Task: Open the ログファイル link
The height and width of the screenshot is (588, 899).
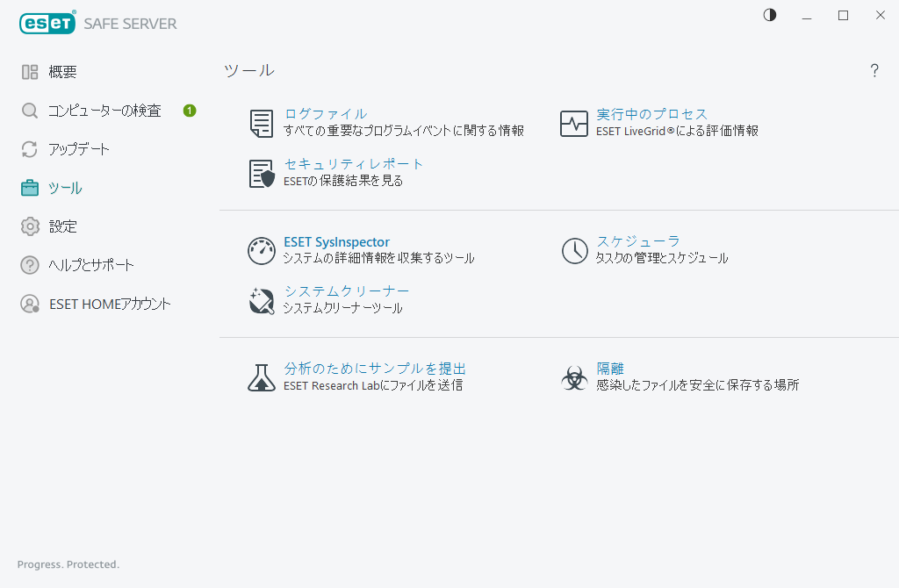Action: click(326, 114)
